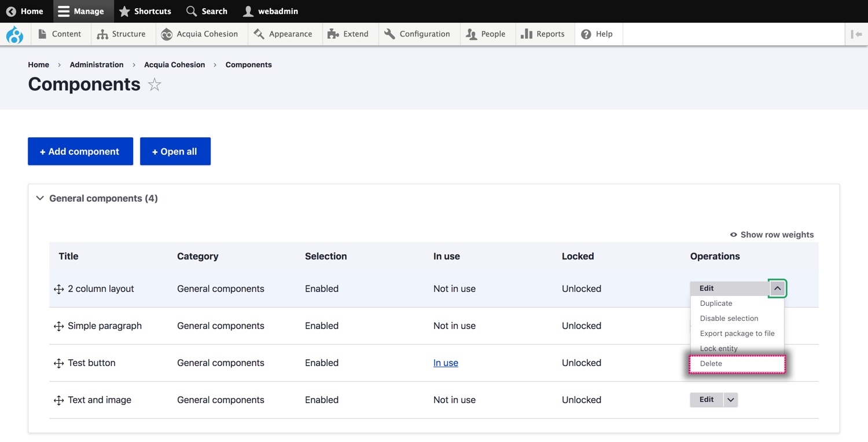This screenshot has height=442, width=868.
Task: Open the Shortcuts star menu
Action: tap(145, 11)
